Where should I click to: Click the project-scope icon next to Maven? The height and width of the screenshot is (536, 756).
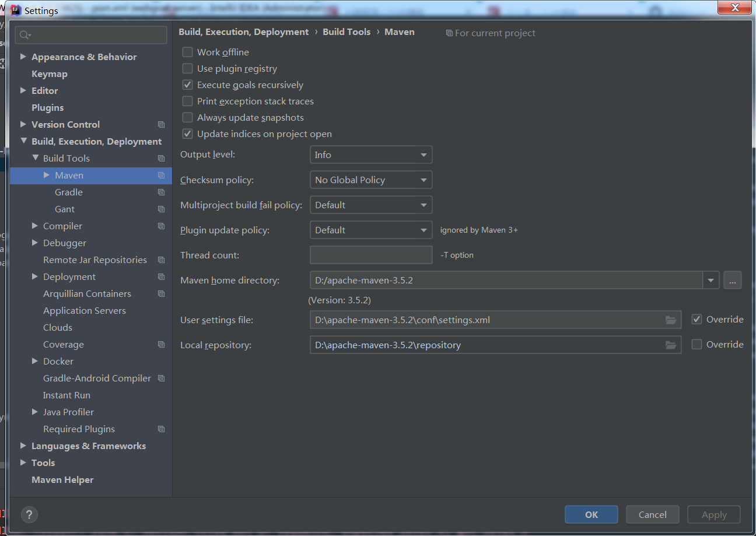coord(161,175)
